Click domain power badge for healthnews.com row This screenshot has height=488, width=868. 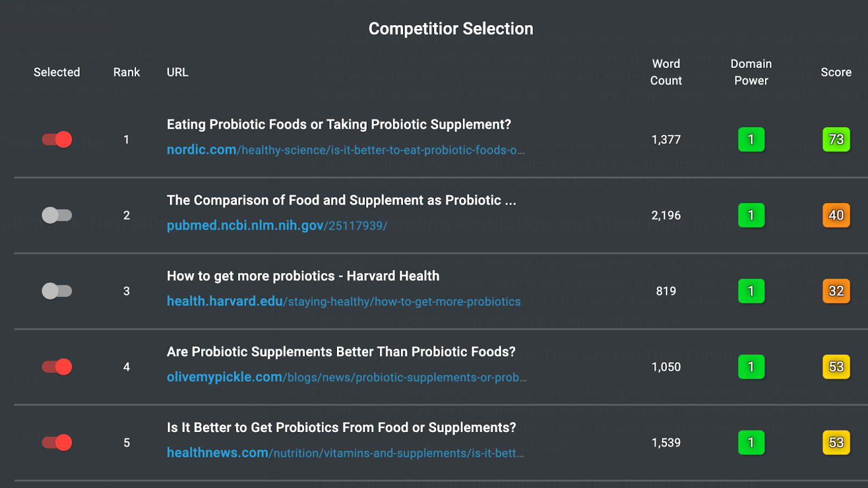coord(751,442)
